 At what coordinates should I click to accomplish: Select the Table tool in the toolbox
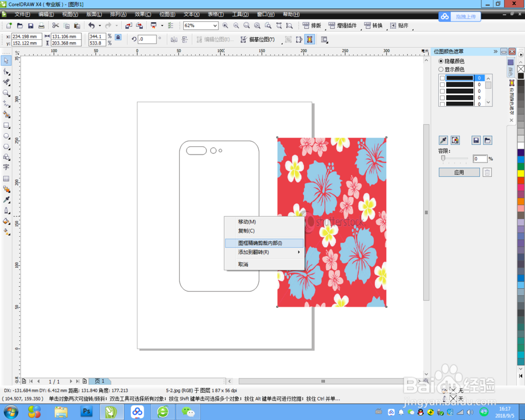[x=6, y=178]
